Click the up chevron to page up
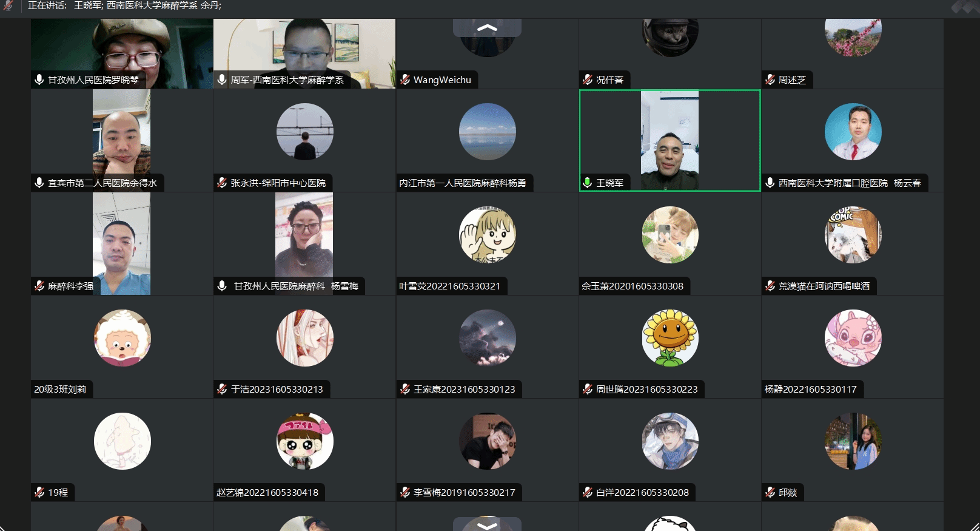The width and height of the screenshot is (980, 531). click(x=487, y=27)
